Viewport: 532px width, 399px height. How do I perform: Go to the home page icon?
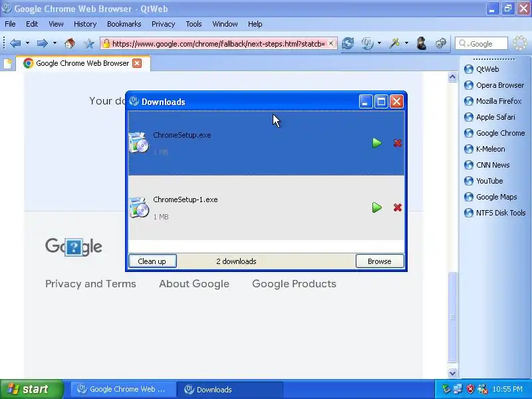[70, 43]
